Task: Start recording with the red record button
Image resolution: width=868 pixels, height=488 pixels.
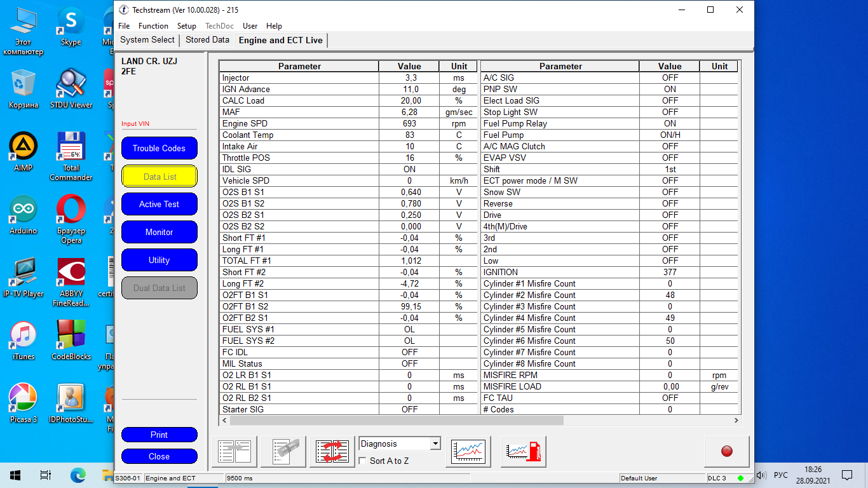Action: point(727,451)
